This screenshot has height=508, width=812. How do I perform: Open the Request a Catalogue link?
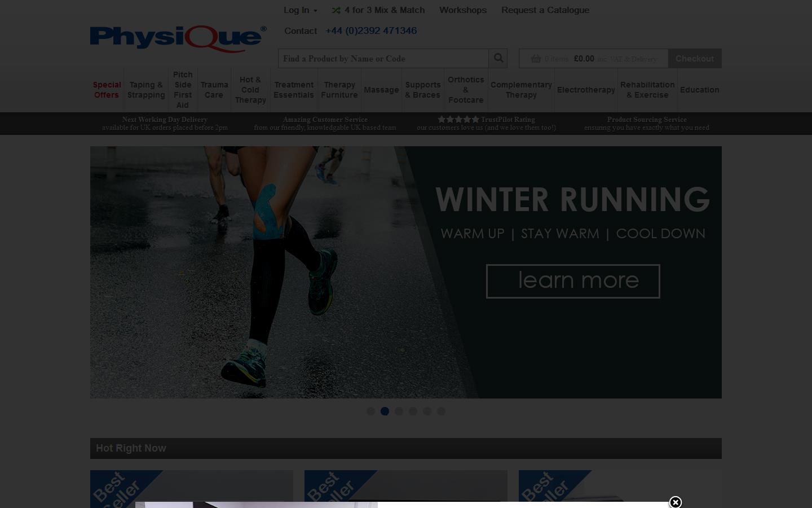click(545, 10)
